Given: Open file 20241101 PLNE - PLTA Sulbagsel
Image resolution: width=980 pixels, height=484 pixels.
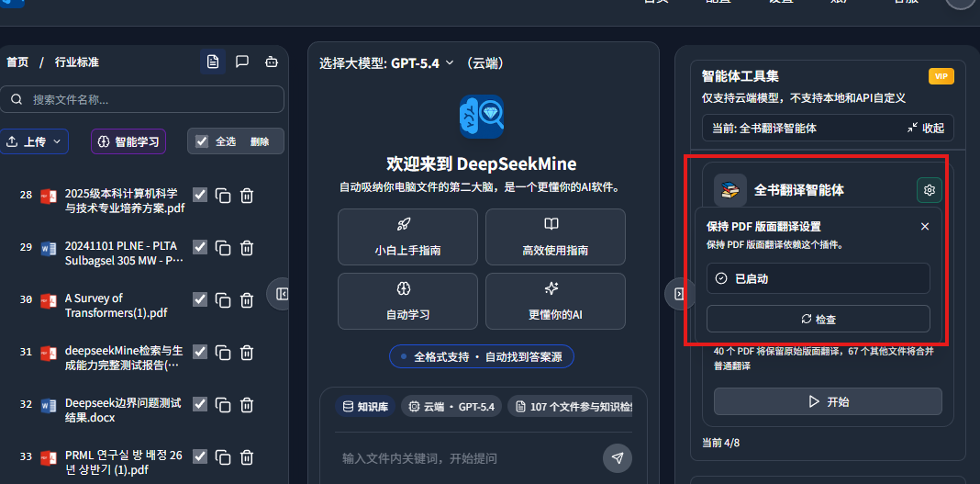Looking at the screenshot, I should coord(125,253).
